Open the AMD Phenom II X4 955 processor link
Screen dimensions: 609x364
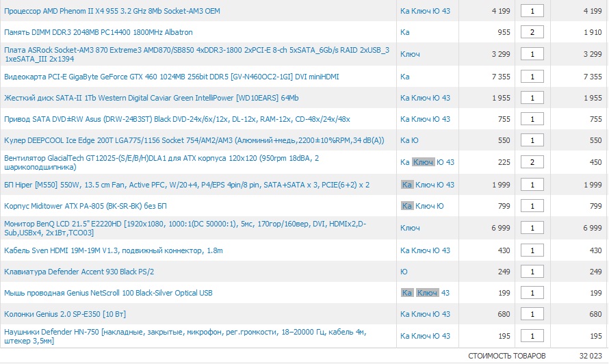[x=112, y=11]
